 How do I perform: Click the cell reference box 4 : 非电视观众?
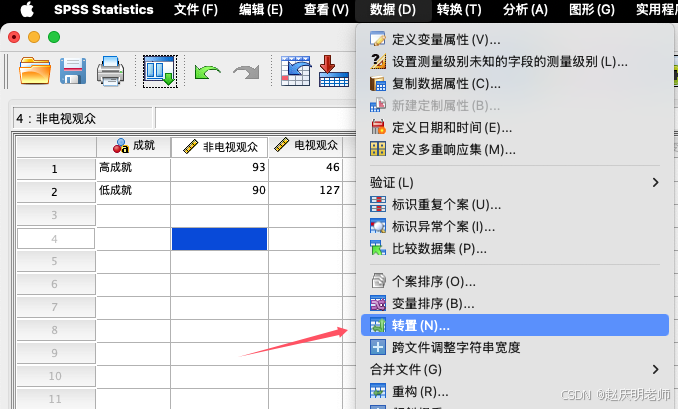click(x=82, y=118)
